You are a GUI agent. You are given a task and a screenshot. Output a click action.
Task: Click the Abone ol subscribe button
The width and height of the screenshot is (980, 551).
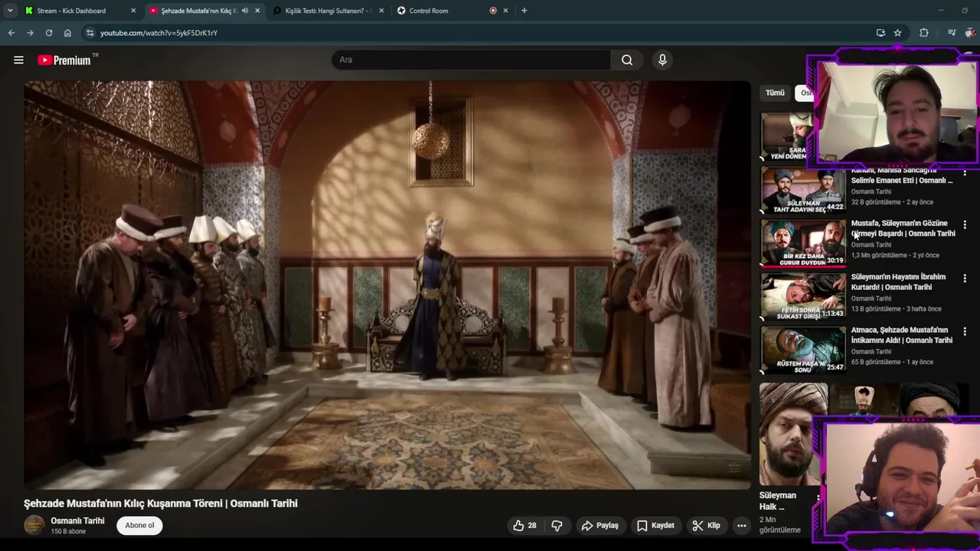click(139, 525)
